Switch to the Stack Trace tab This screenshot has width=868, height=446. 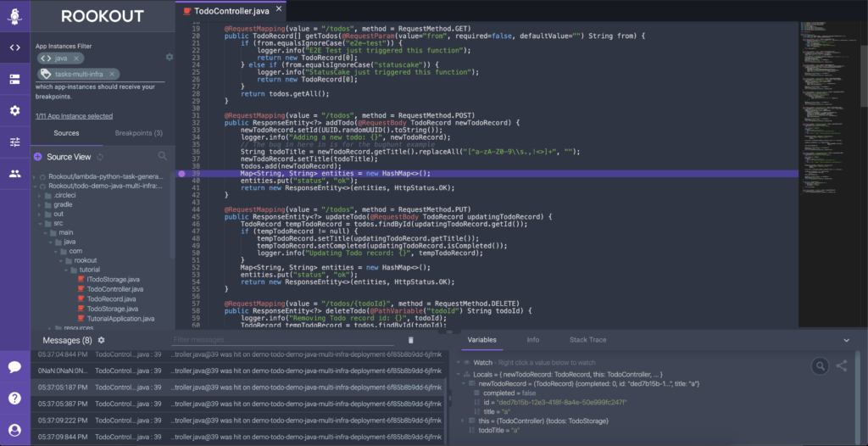coord(588,340)
